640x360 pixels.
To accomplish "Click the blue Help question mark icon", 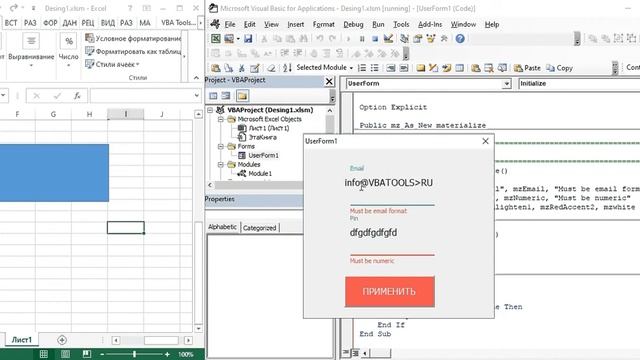I will (x=460, y=38).
